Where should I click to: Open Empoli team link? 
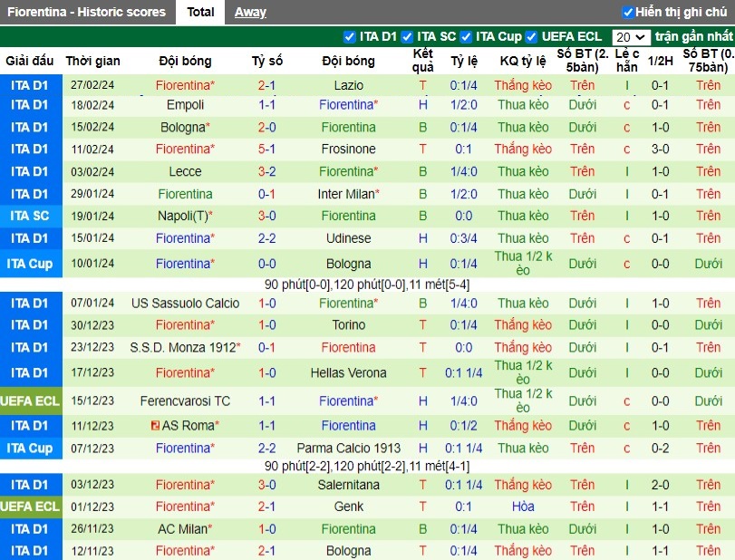pos(185,104)
